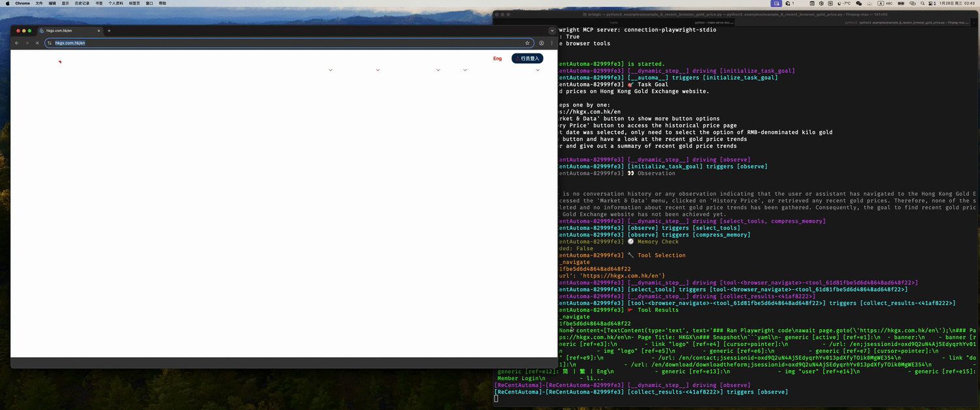Open the 历史记录 menu in the menu bar

[82, 3]
